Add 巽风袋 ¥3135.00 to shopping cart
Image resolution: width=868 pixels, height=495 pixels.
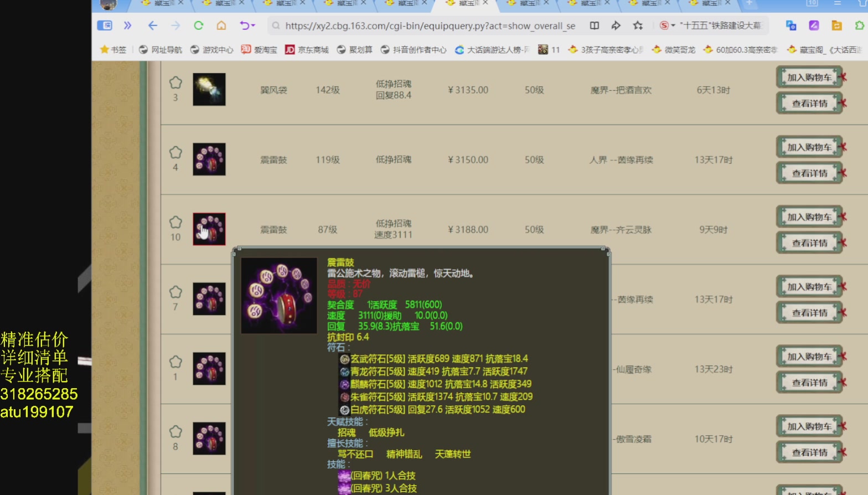pos(809,78)
